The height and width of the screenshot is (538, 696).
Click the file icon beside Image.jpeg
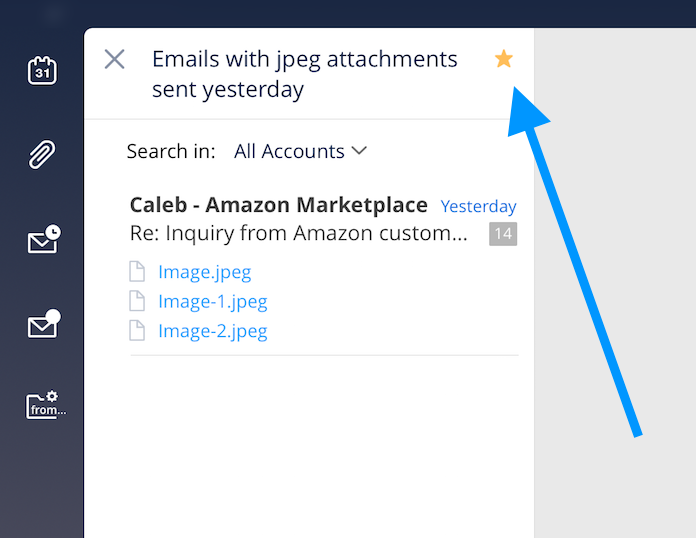(x=137, y=271)
